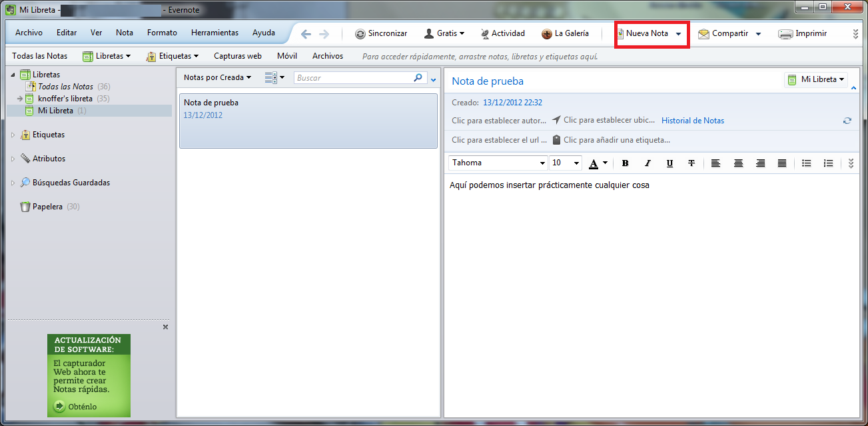Expand search options arrow beside Buscar
Image resolution: width=868 pixels, height=426 pixels.
(x=434, y=79)
